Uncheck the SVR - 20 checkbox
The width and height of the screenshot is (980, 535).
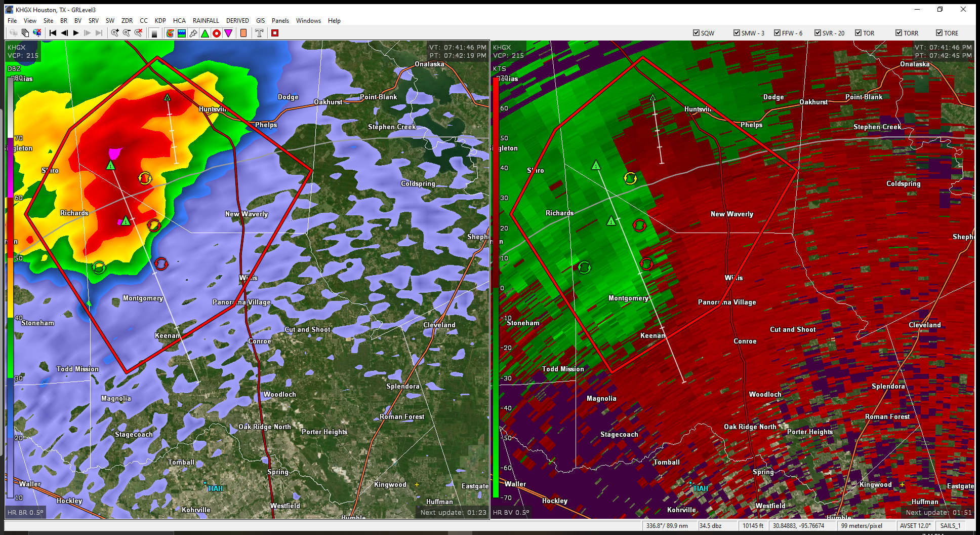[818, 33]
